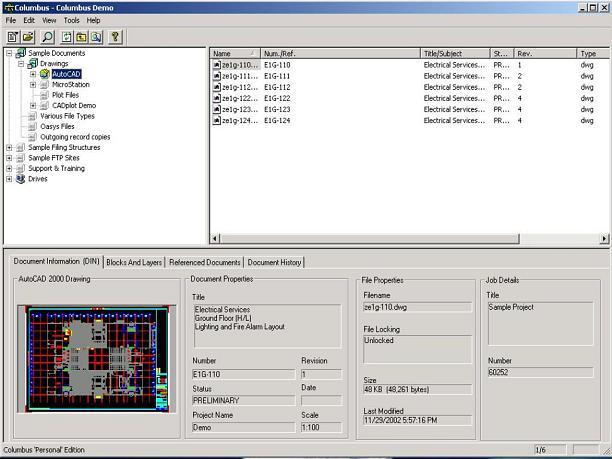This screenshot has height=459, width=612.
Task: Click the file icon of ze1g-111 row
Action: pos(217,76)
